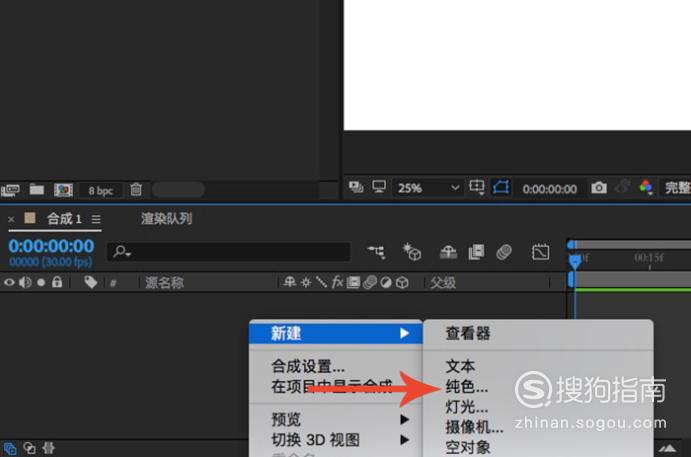This screenshot has height=457, width=691.
Task: Toggle the Layer Switches pane icon at bottom
Action: [10, 449]
